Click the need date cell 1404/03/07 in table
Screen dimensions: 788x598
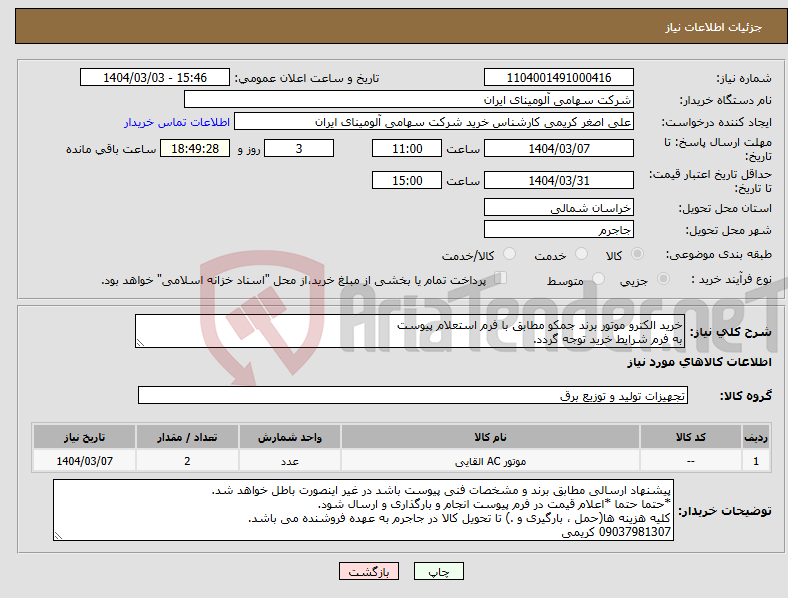click(x=84, y=461)
